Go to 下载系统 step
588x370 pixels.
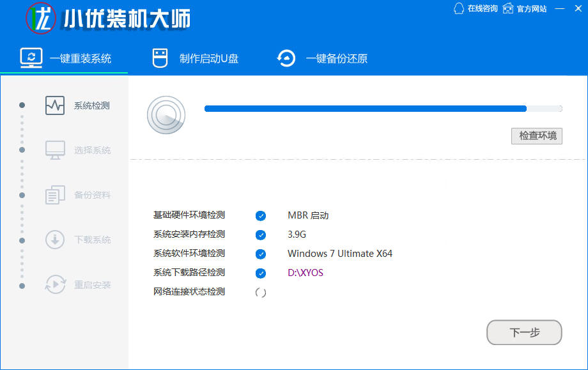[92, 240]
